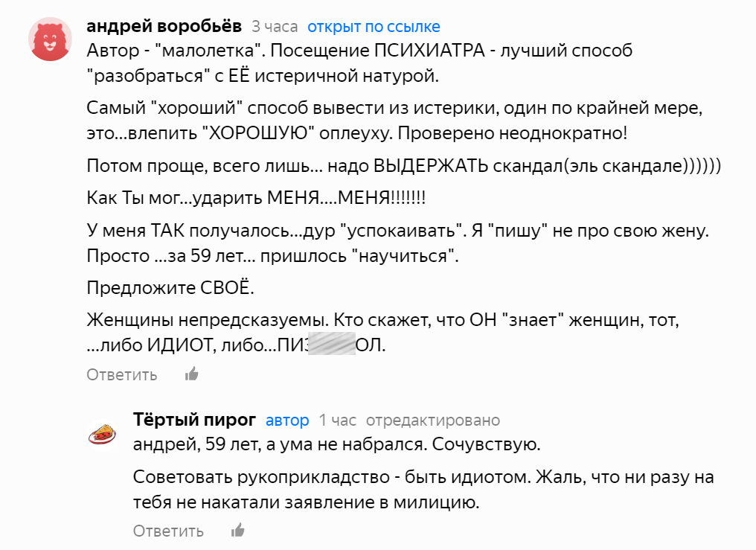756x550 pixels.
Task: Like Тёртый пирог's reply with thumbs-up
Action: coord(237,530)
